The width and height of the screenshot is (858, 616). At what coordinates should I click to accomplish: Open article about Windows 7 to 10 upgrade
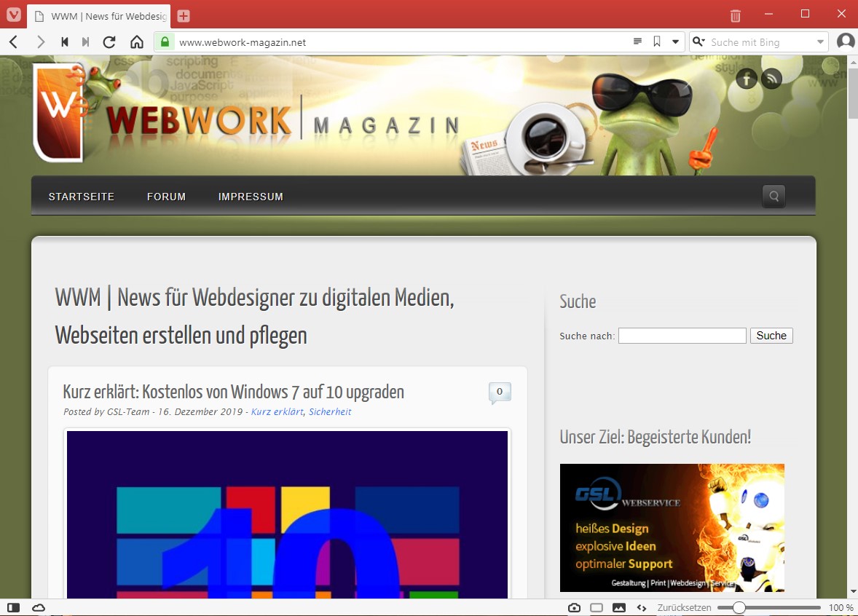pos(234,392)
